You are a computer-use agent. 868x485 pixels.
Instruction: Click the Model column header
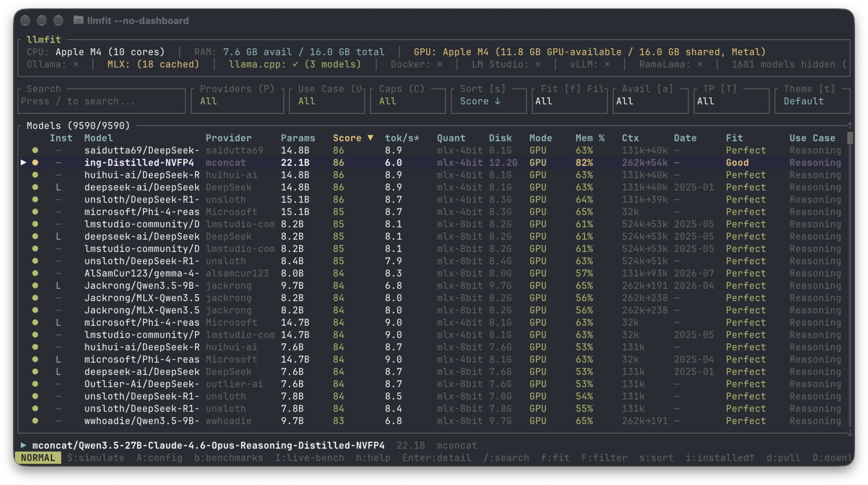coord(99,138)
